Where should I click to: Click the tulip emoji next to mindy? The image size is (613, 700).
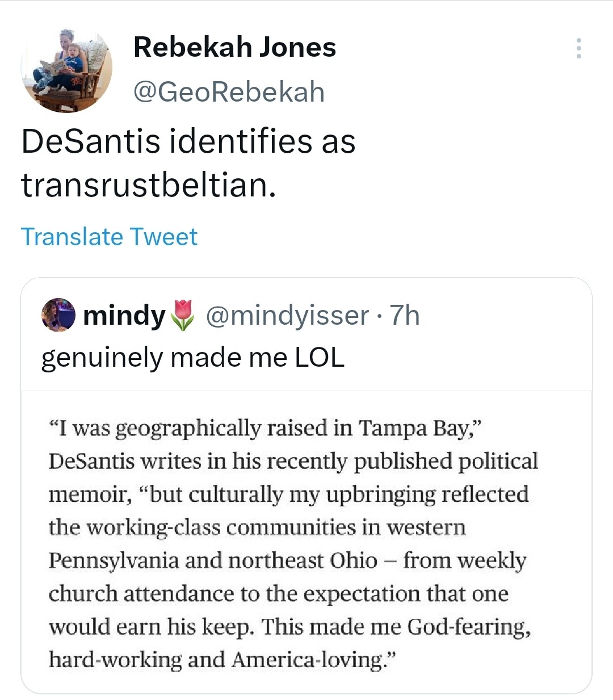[182, 315]
